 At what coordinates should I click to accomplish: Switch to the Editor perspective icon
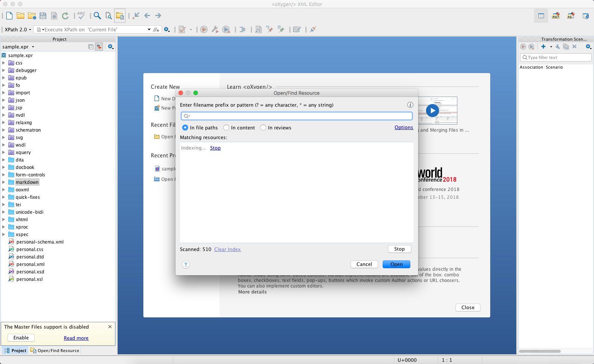coord(541,16)
